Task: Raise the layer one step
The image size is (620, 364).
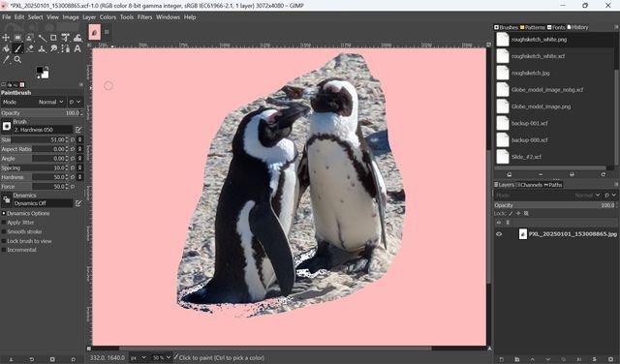Action: coord(533,359)
